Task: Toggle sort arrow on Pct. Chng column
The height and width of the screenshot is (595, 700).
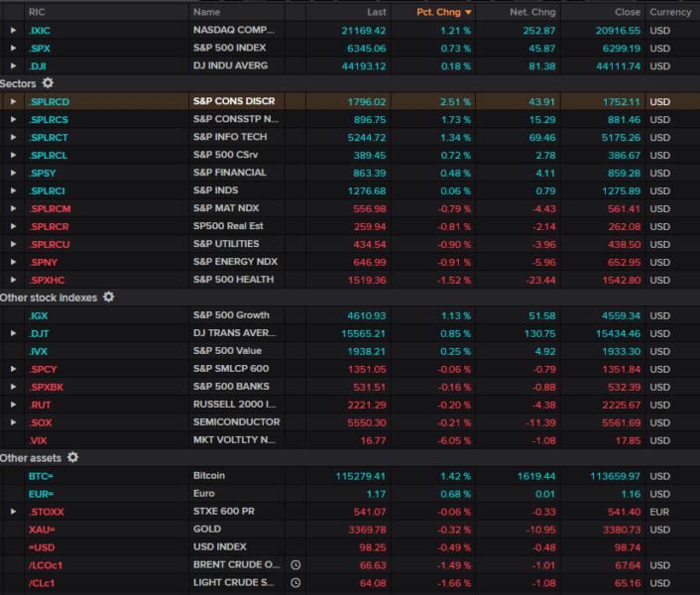Action: (468, 13)
